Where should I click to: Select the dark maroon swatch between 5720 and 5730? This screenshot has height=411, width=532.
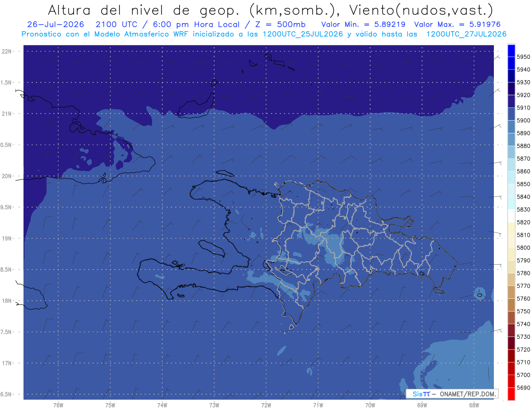pyautogui.click(x=511, y=343)
